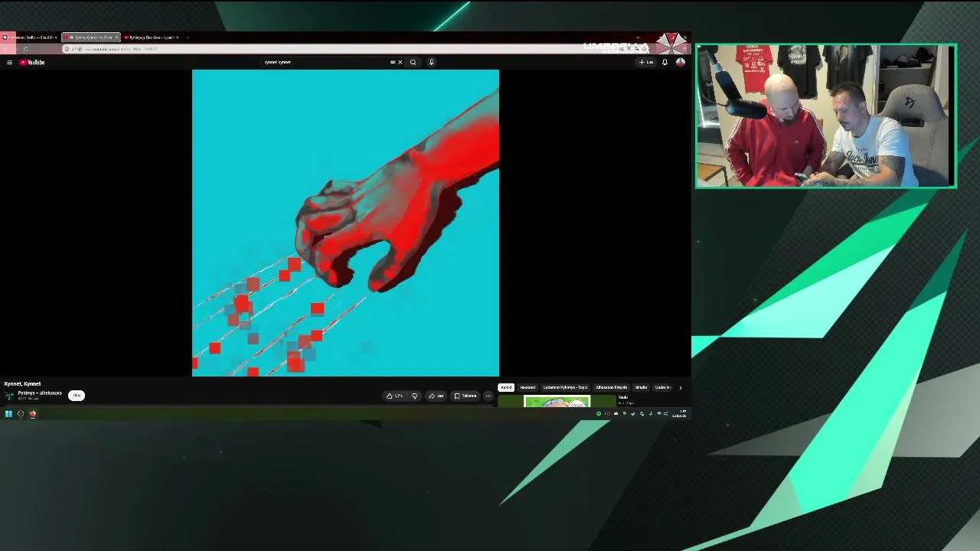Open the Pyhimys – aihekanava channel link

click(x=40, y=393)
